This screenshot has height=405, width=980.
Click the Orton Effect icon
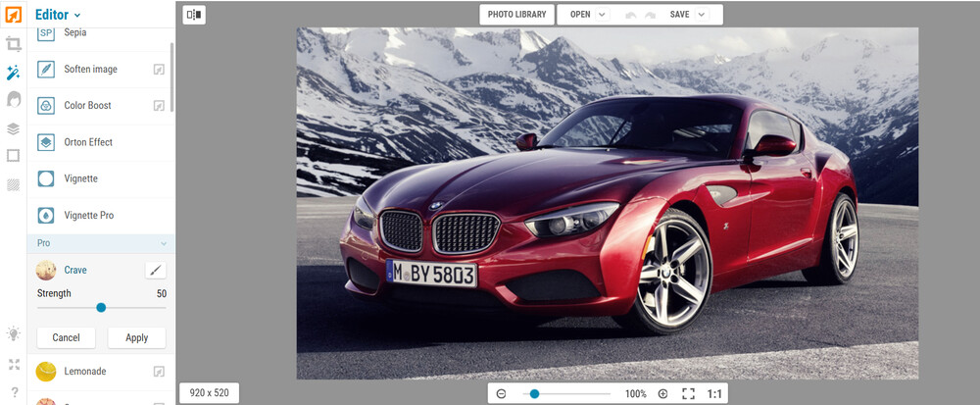pyautogui.click(x=46, y=142)
